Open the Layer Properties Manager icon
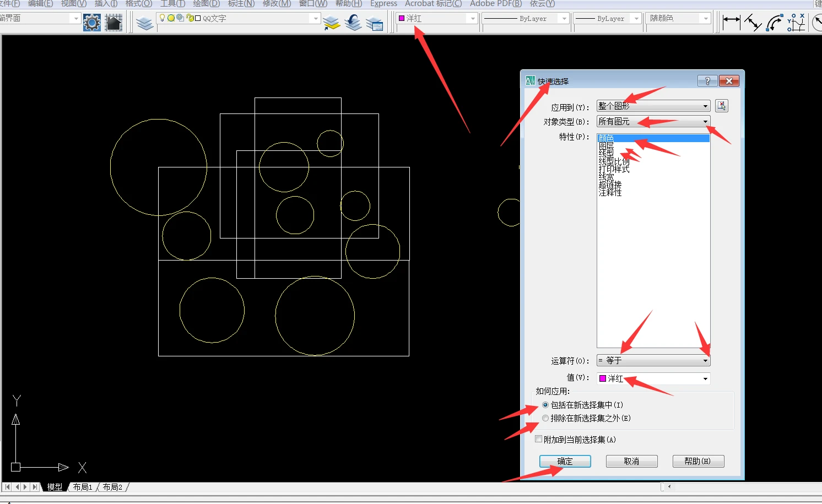 pyautogui.click(x=145, y=23)
